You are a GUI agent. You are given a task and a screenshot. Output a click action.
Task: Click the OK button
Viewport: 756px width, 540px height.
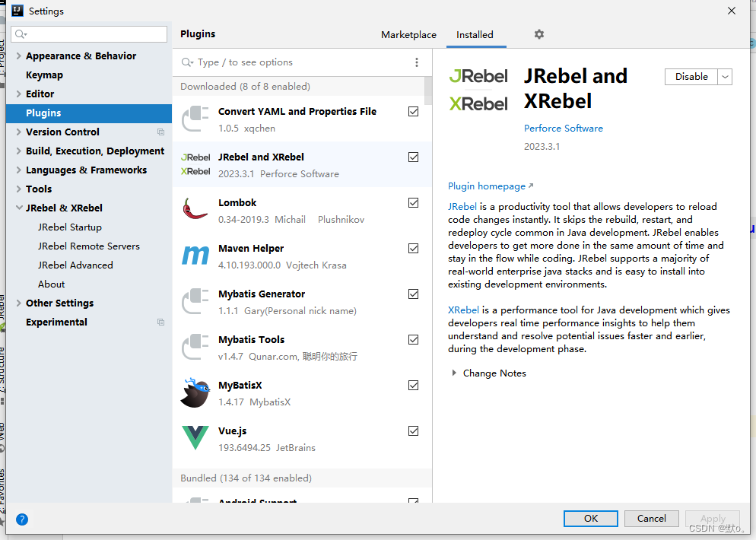coord(591,518)
